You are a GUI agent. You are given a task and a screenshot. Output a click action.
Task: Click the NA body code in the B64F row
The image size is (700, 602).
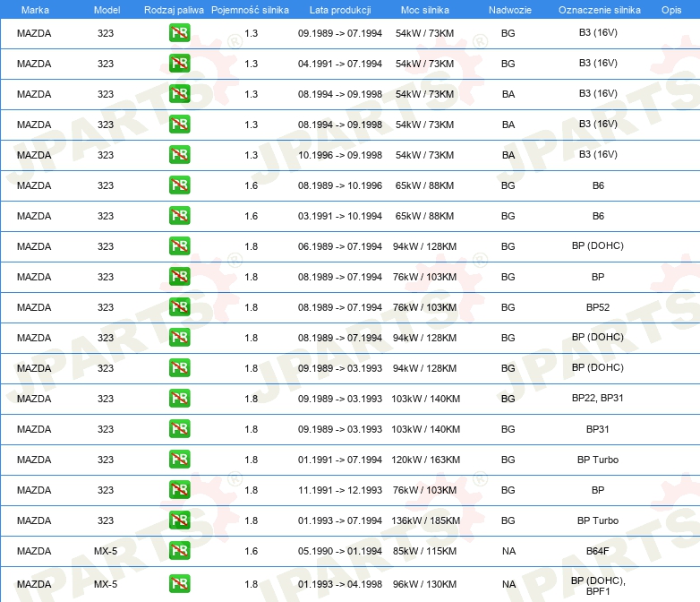[x=508, y=551]
